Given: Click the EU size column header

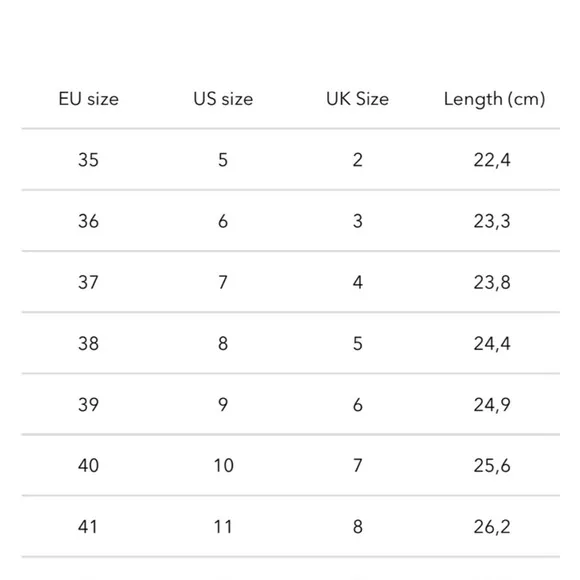Looking at the screenshot, I should point(89,99).
